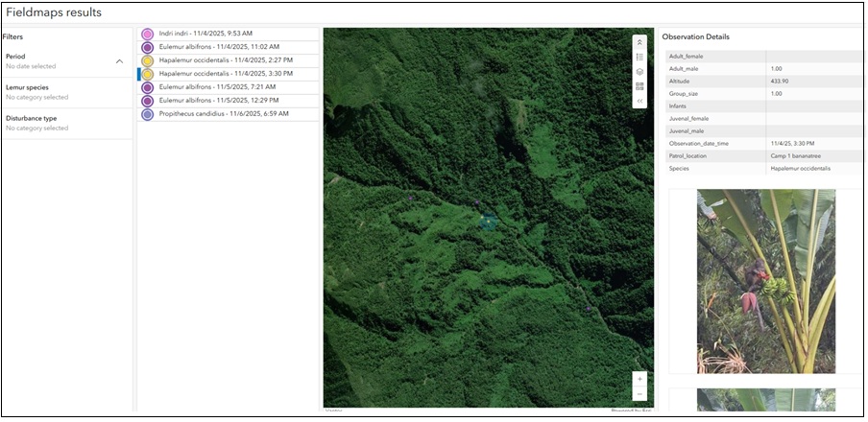Open the map layers icon
Screen dimensions: 868x422
point(639,72)
